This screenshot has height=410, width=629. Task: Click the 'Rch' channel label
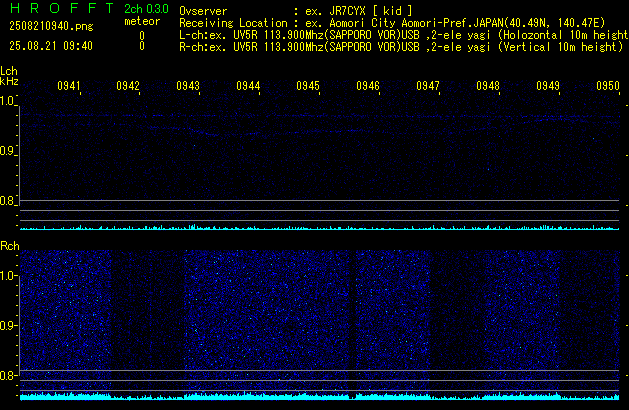[10, 246]
